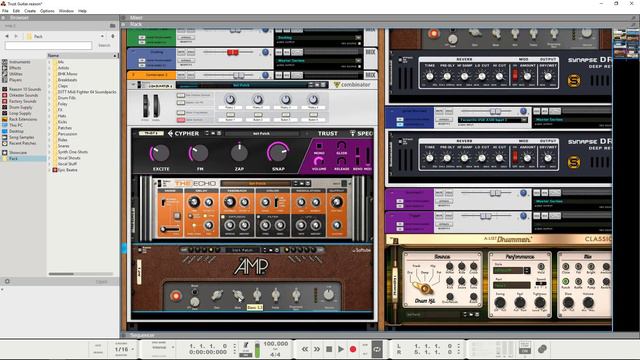Toggle the metronome click icon
Image resolution: width=640 pixels, height=360 pixels.
[246, 345]
